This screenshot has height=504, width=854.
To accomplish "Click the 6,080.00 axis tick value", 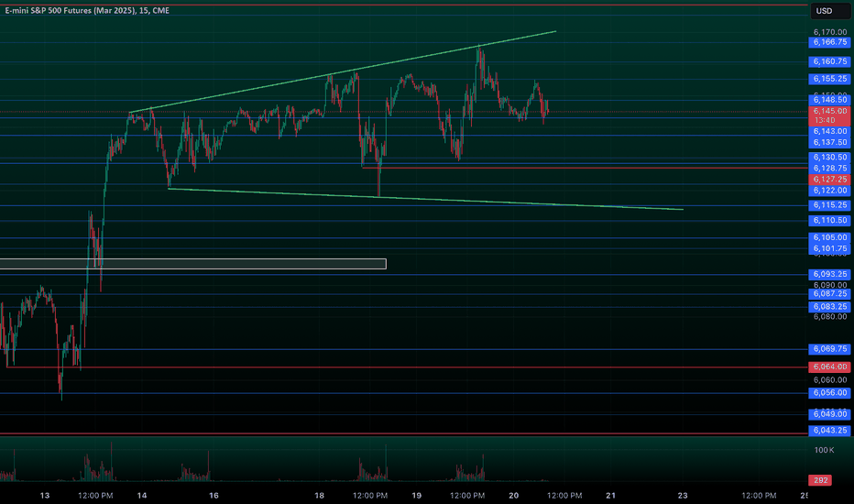I will pos(830,316).
